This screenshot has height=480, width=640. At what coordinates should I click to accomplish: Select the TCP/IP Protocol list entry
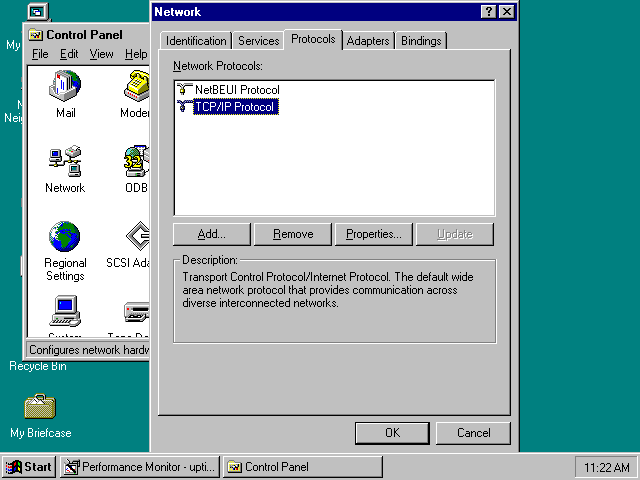pyautogui.click(x=235, y=107)
